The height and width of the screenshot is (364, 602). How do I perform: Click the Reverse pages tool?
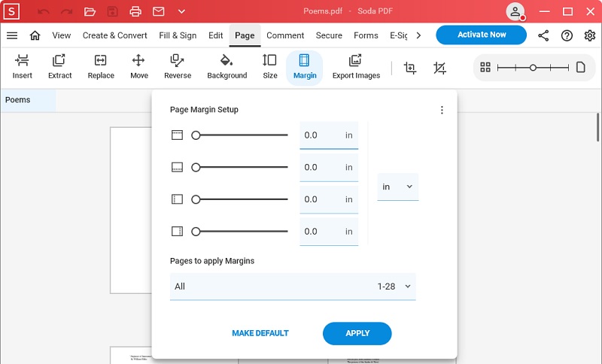point(178,67)
